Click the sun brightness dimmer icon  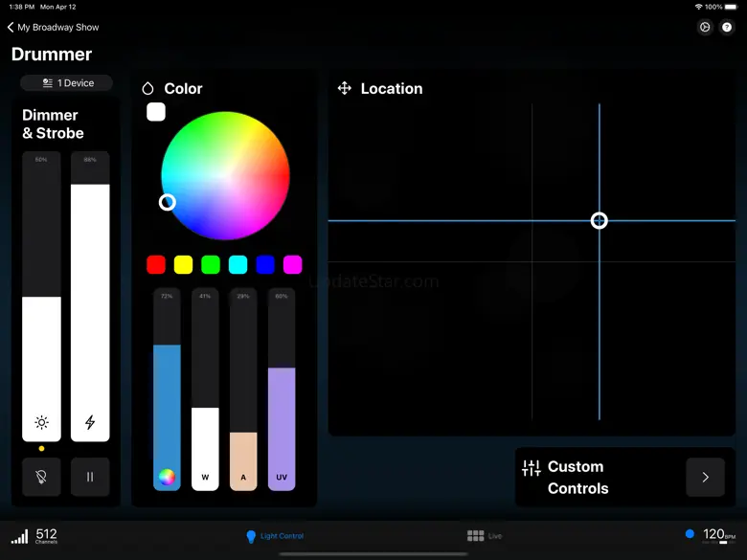(41, 422)
